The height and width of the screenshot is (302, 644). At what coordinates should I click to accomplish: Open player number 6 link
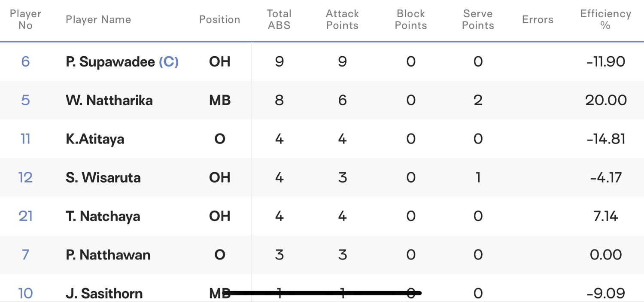tap(25, 61)
